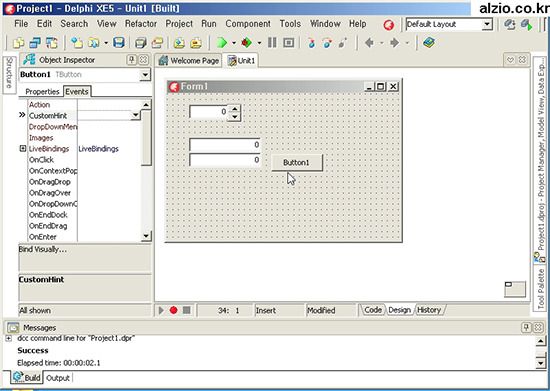Screen dimensions: 550x391
Task: Click the Pause toolbar icon
Action: (x=272, y=43)
